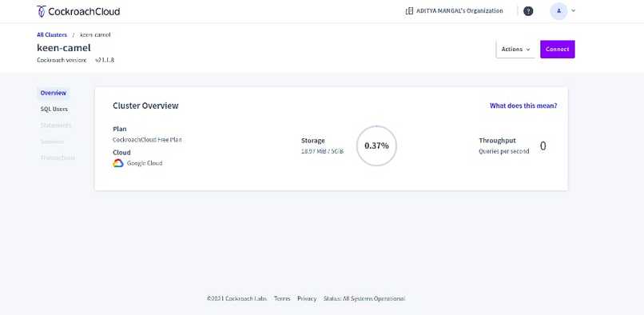
Task: Click the ©2021 Cockroach Labs text
Action: click(x=237, y=298)
